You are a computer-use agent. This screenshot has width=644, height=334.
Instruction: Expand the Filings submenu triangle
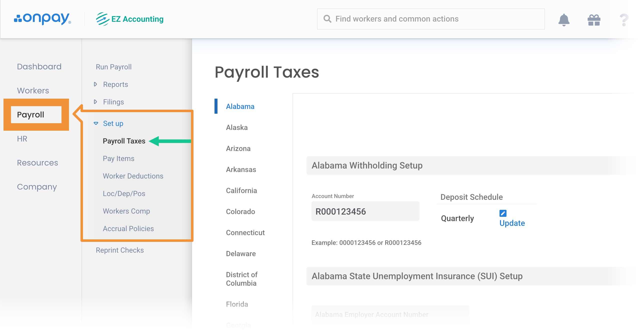95,102
